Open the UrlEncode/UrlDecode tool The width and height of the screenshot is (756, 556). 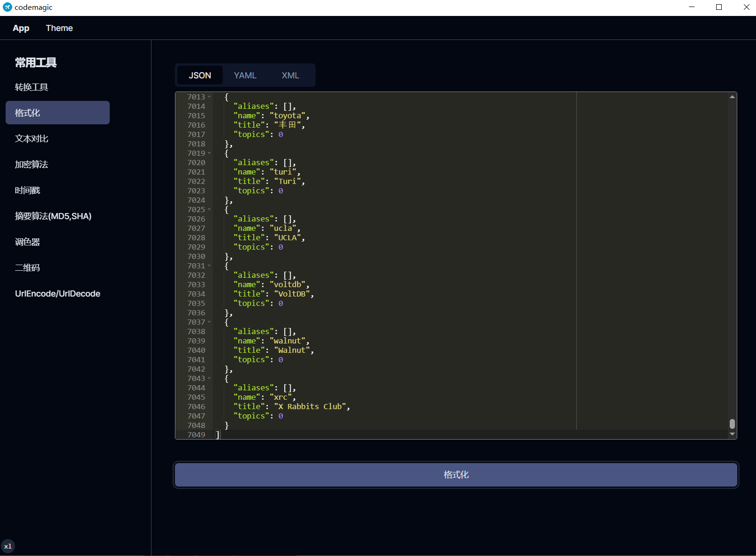[x=58, y=293]
